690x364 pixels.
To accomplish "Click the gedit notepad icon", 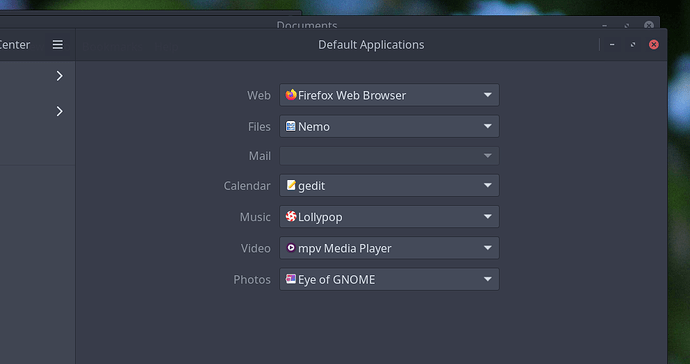I will [291, 185].
